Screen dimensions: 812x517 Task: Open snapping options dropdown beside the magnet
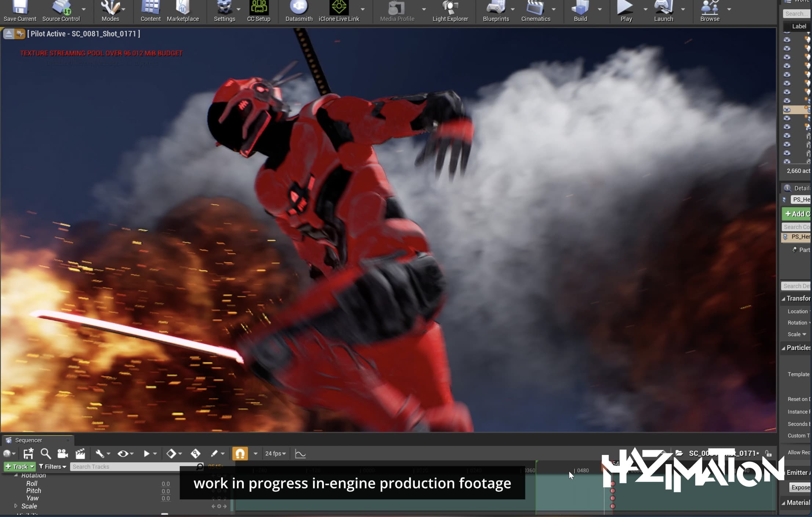[255, 454]
